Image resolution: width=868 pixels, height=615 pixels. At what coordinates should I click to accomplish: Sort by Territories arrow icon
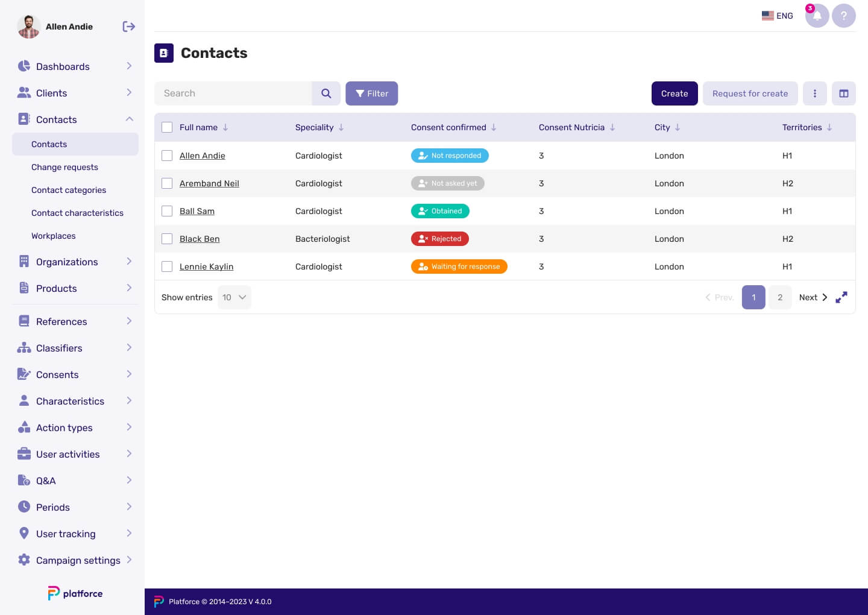tap(829, 127)
